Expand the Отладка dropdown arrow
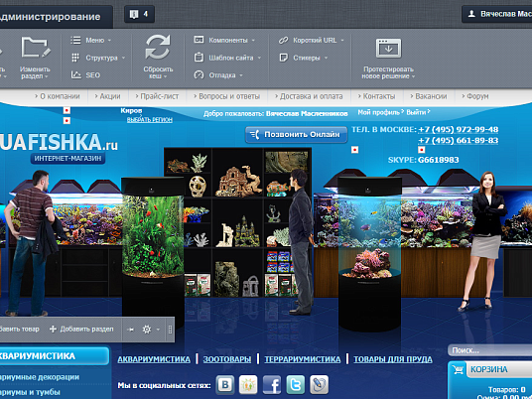Screen dimensions: 532x399 (x=241, y=75)
